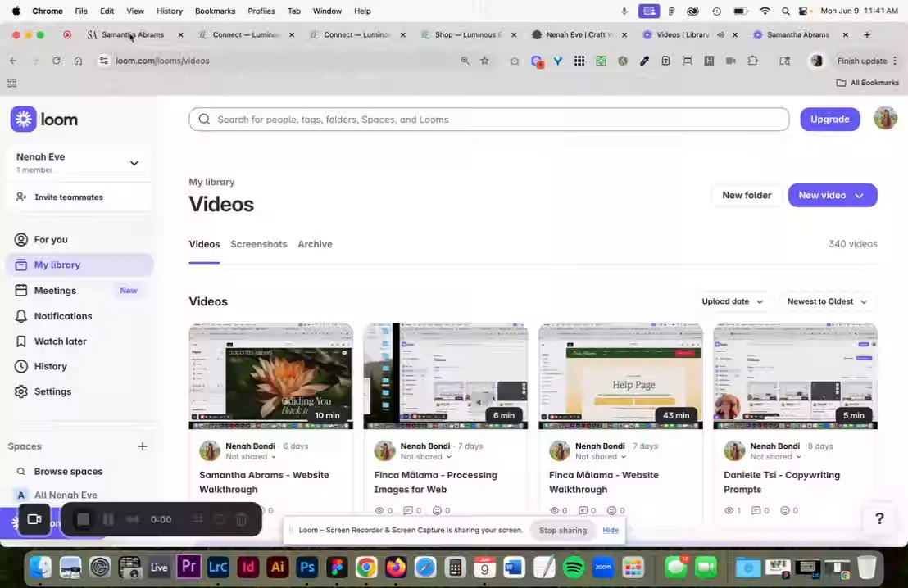908x588 pixels.
Task: Switch to Shop — Luminous browser tab
Action: [x=468, y=34]
